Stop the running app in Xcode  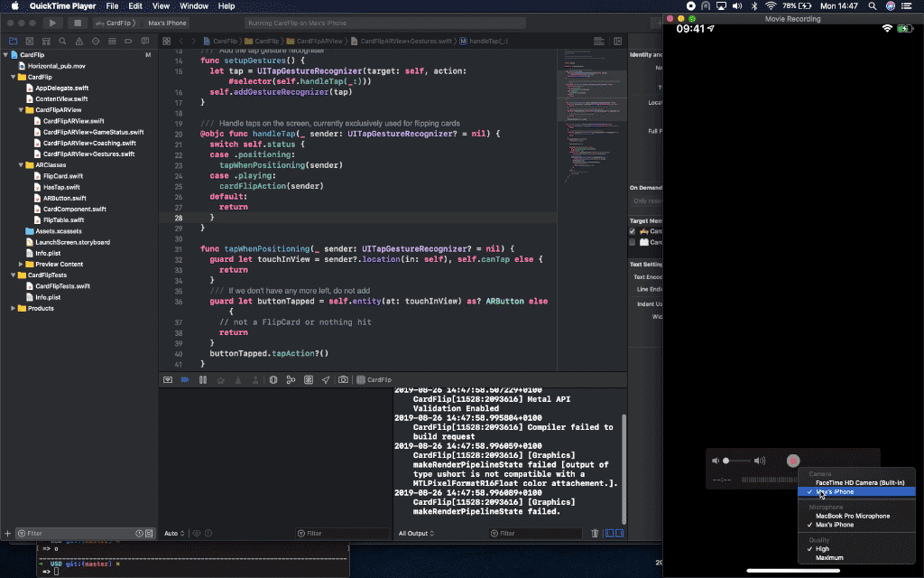pos(78,23)
